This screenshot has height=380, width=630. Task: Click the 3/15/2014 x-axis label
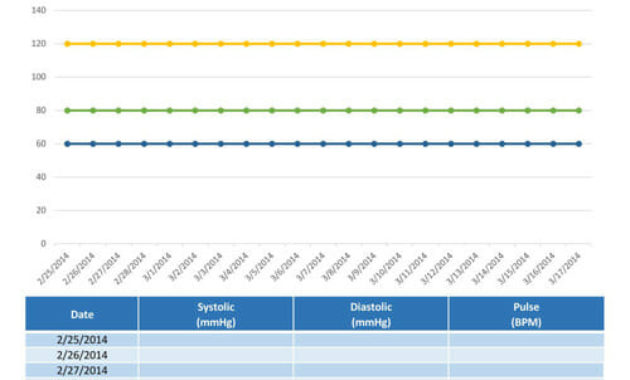pyautogui.click(x=514, y=268)
